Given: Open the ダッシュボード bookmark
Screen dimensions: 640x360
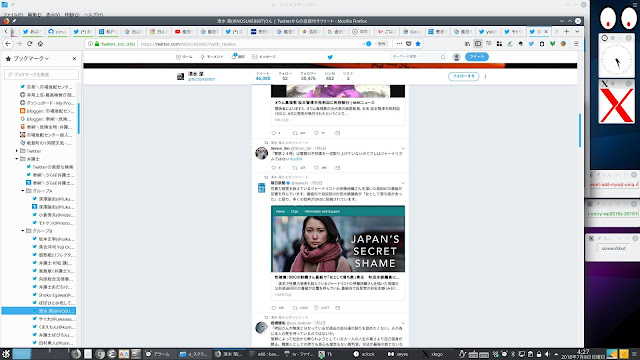Looking at the screenshot, I should (x=47, y=103).
